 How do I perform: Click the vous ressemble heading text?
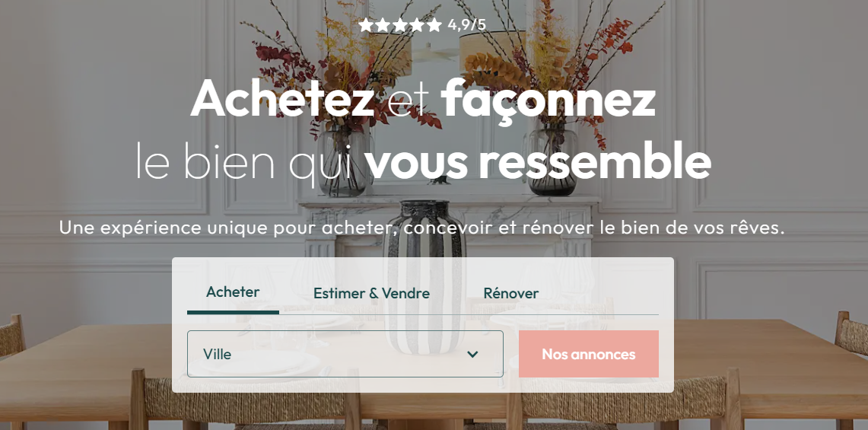(x=538, y=161)
